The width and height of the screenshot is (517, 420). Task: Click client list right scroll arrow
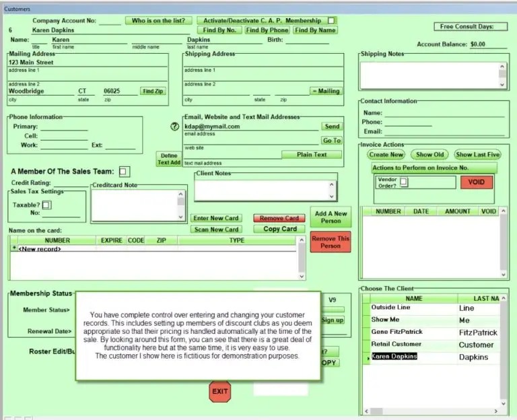[495, 411]
